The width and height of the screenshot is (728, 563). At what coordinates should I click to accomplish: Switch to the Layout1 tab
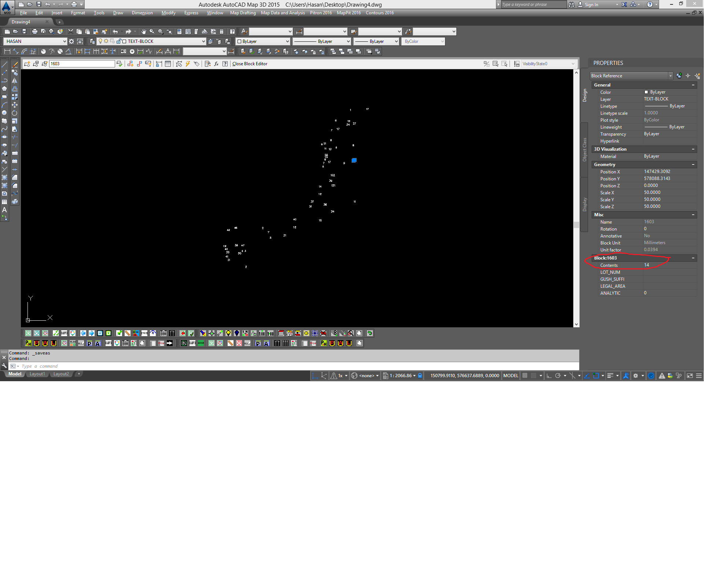point(37,374)
